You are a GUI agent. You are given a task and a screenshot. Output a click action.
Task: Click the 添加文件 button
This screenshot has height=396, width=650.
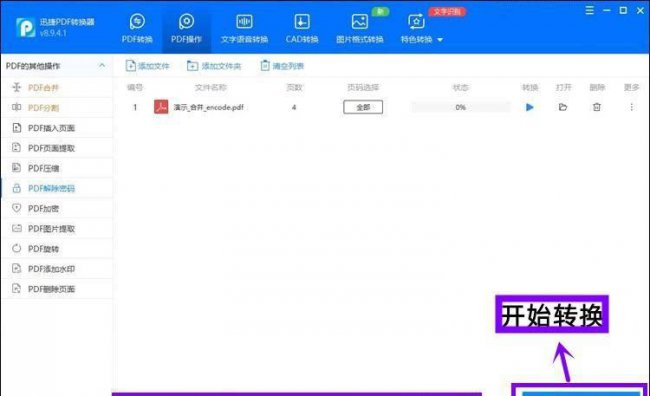pyautogui.click(x=148, y=66)
